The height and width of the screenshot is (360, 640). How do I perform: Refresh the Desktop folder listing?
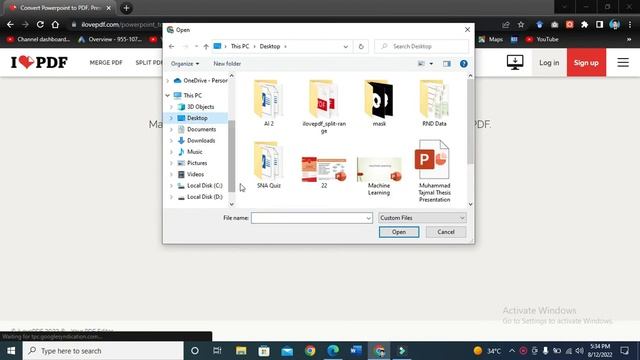click(x=361, y=47)
